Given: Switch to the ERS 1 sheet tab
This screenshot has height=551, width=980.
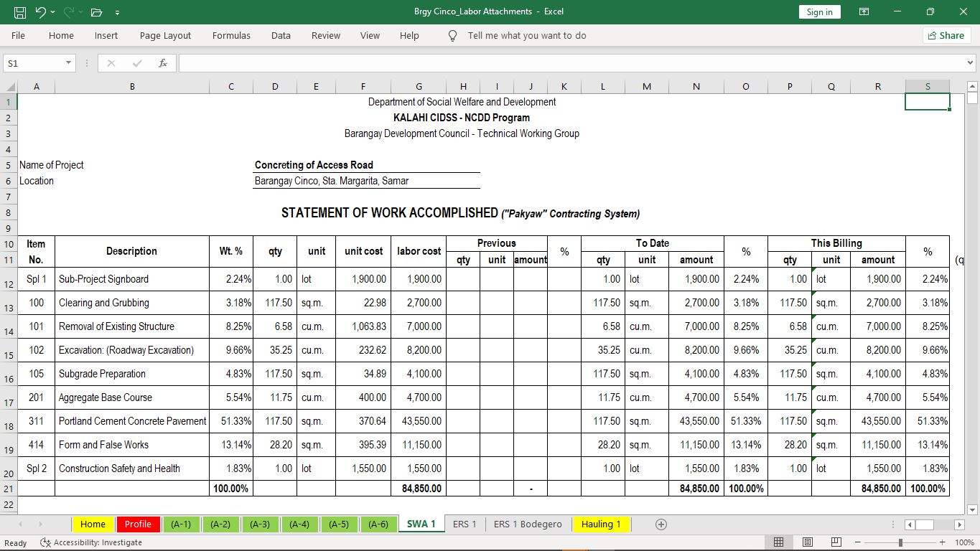Looking at the screenshot, I should pos(465,524).
